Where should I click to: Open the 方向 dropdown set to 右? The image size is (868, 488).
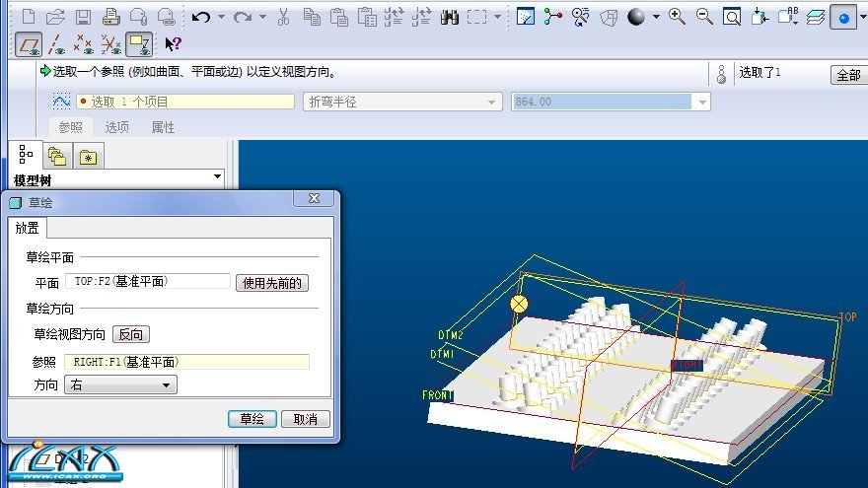click(x=120, y=385)
